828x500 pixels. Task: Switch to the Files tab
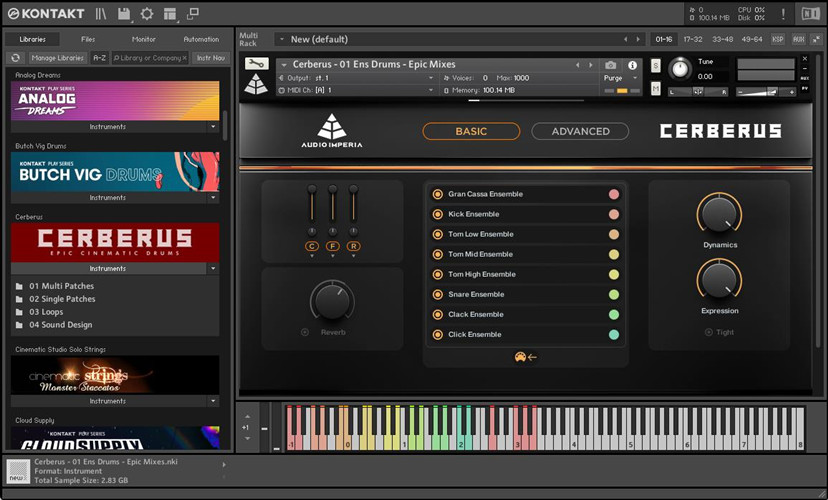pos(88,39)
